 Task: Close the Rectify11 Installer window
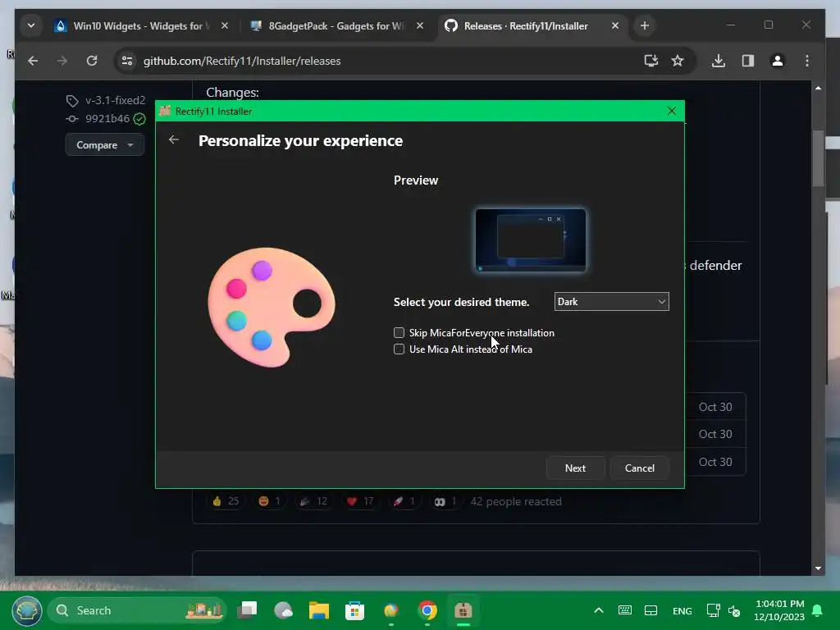tap(672, 111)
